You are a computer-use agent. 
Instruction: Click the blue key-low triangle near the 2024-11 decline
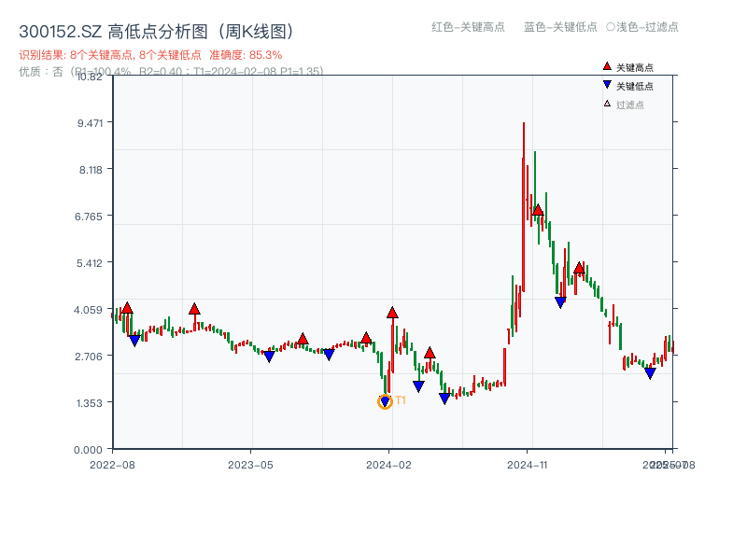tap(559, 301)
